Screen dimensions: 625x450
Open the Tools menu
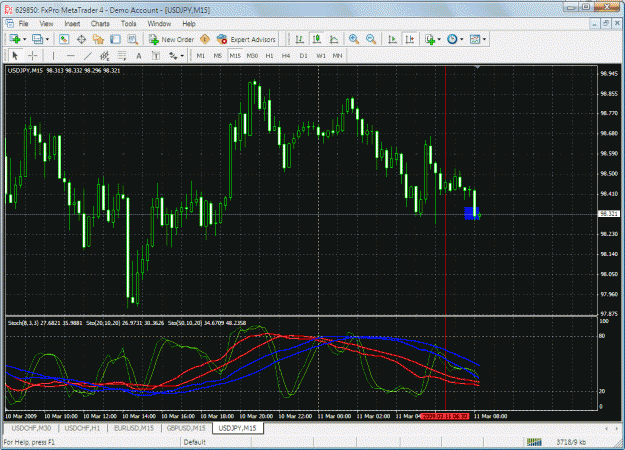pyautogui.click(x=128, y=24)
